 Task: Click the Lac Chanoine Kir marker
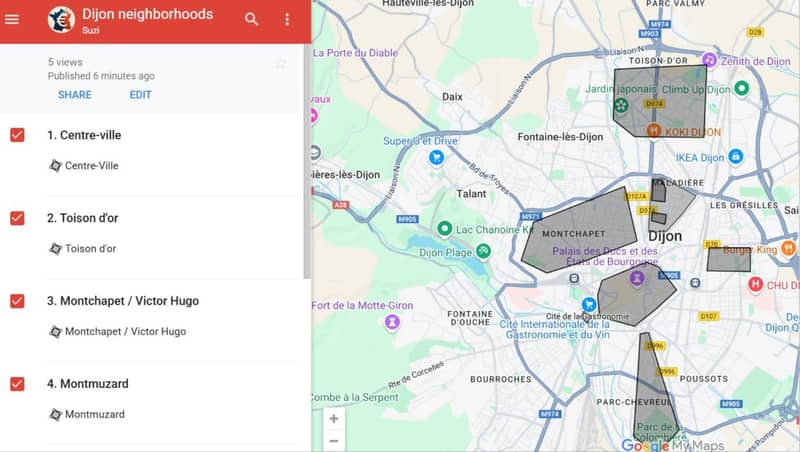point(441,229)
